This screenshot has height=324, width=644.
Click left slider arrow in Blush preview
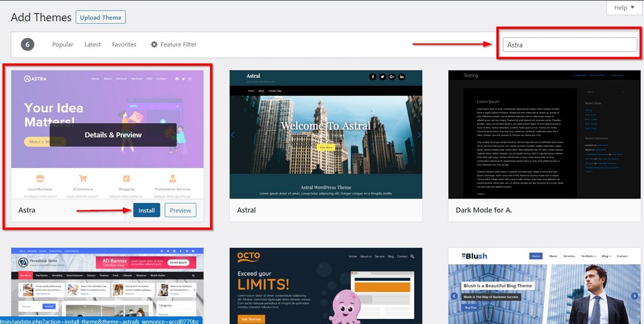coord(454,296)
